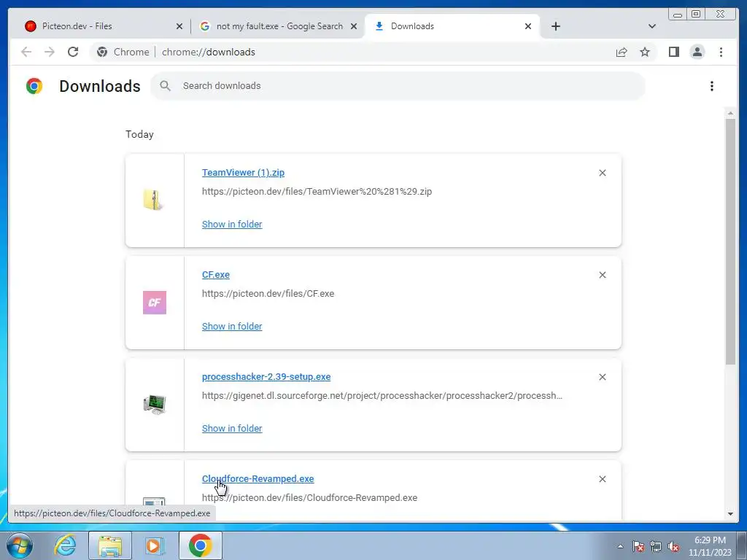The height and width of the screenshot is (560, 747).
Task: Open the Chrome profile avatar
Action: 697,52
